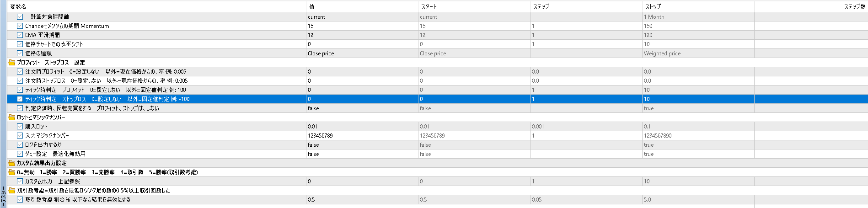Screen dimensions: 868x208
Task: Toggle the 計算対象時間軸 checkbox
Action: click(20, 17)
